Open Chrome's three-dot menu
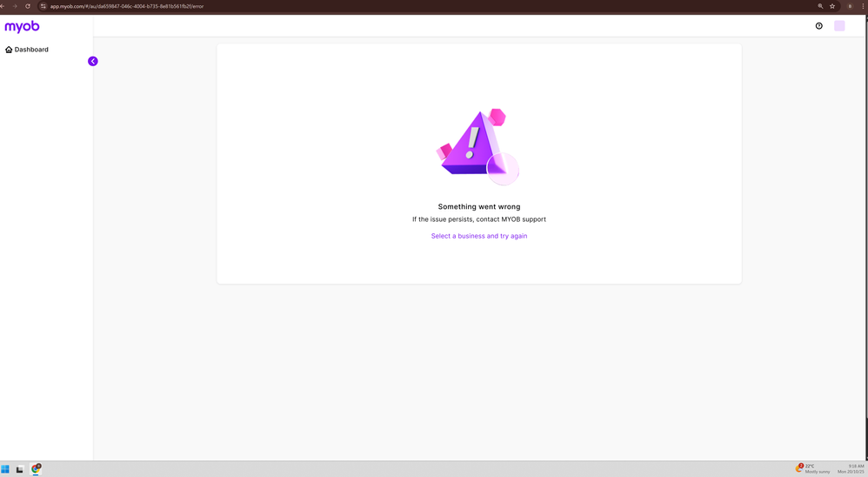The width and height of the screenshot is (868, 477). click(863, 6)
